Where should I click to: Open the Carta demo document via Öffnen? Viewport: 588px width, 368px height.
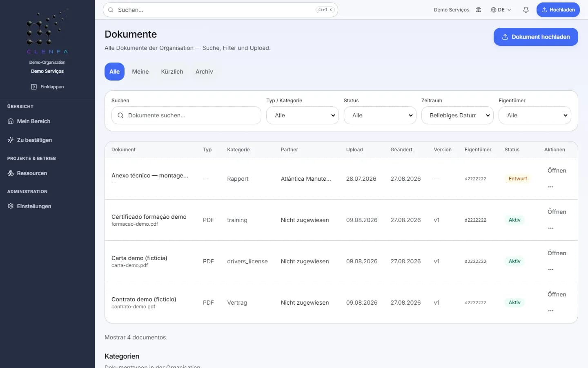pyautogui.click(x=557, y=253)
